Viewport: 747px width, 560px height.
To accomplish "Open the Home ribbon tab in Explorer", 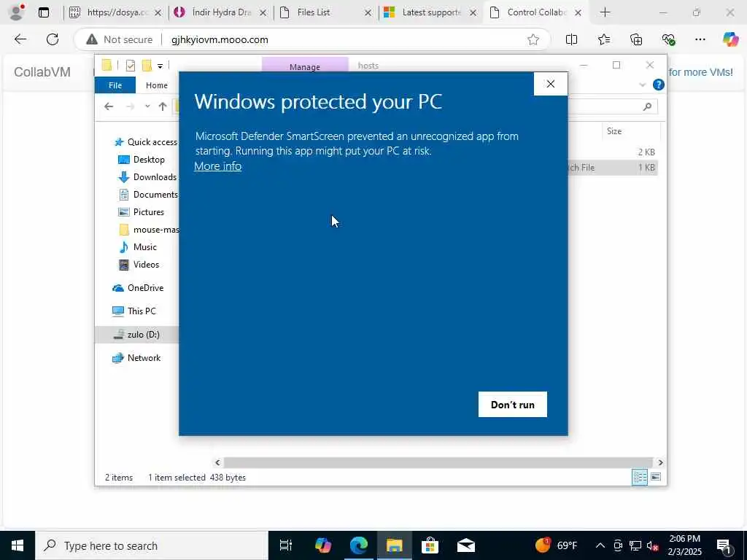I will 157,85.
